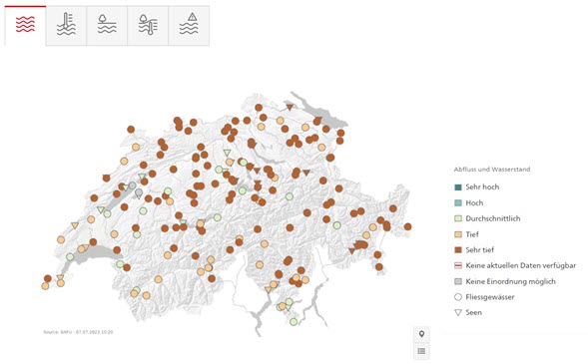Open the groundwater temperature tab icon
The width and height of the screenshot is (588, 364).
coord(148,26)
